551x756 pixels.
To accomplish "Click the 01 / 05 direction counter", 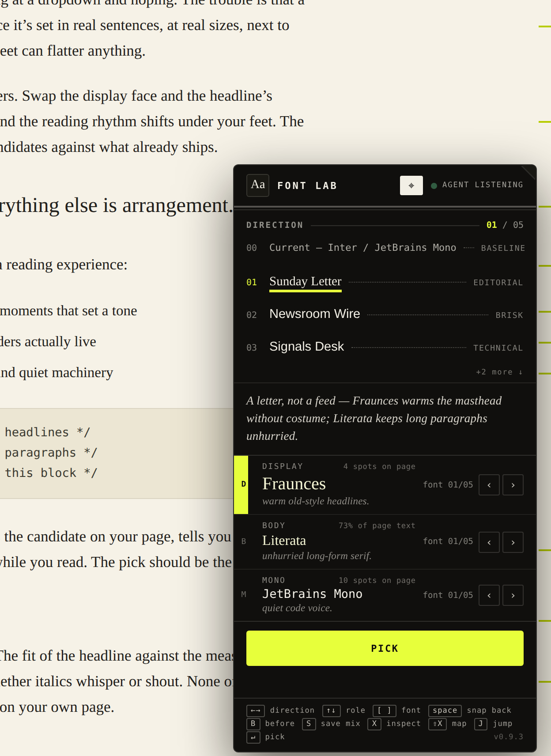I will [505, 225].
